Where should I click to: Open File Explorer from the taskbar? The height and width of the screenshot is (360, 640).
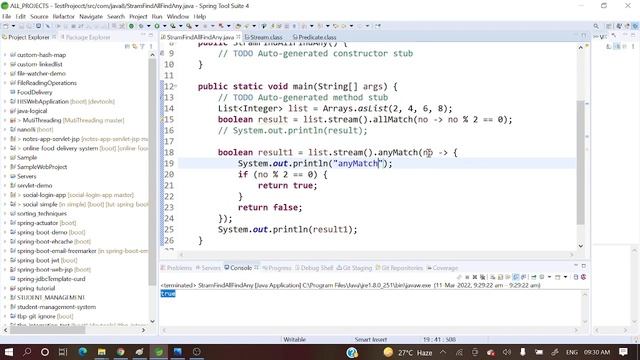tap(101, 352)
